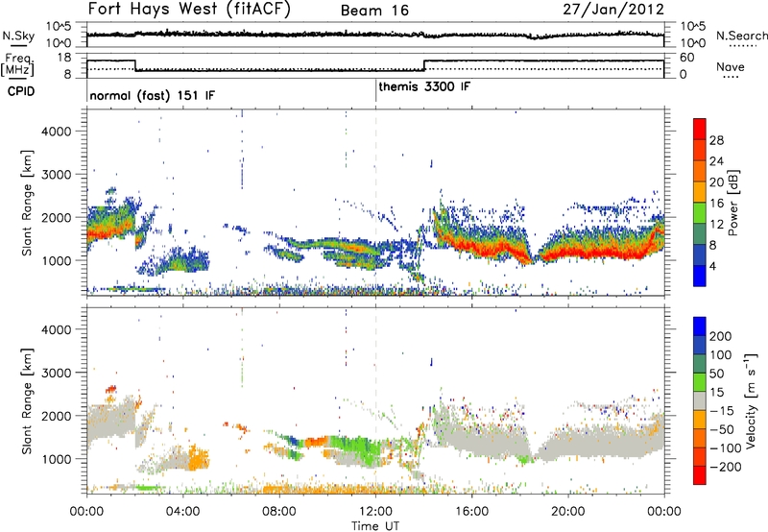Click the Nave dotted line legend sample
Viewport: 768px width, 532px height.
point(731,77)
